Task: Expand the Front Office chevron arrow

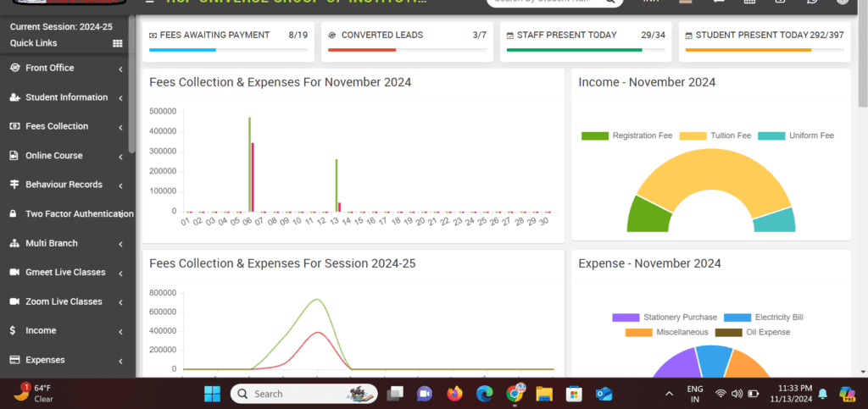Action: click(x=120, y=69)
